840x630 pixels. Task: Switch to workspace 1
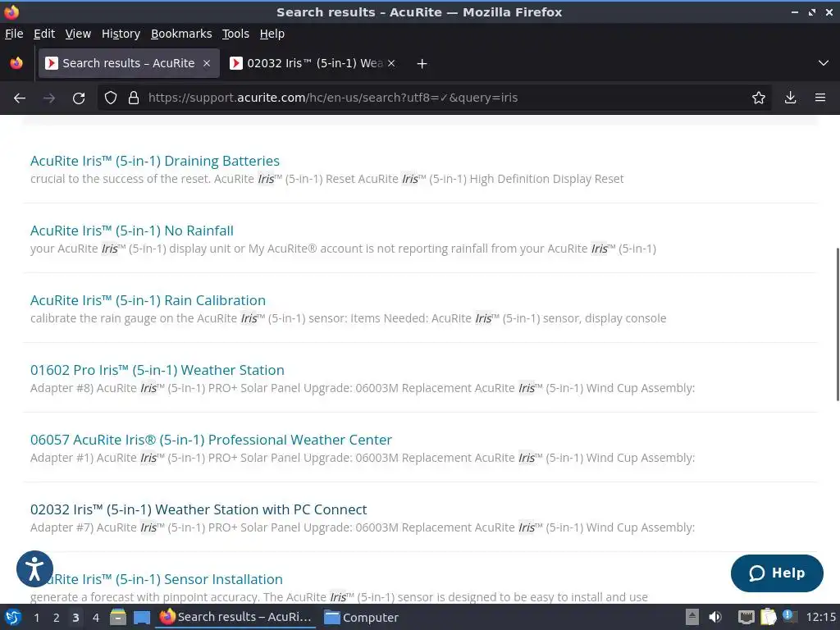coord(36,618)
